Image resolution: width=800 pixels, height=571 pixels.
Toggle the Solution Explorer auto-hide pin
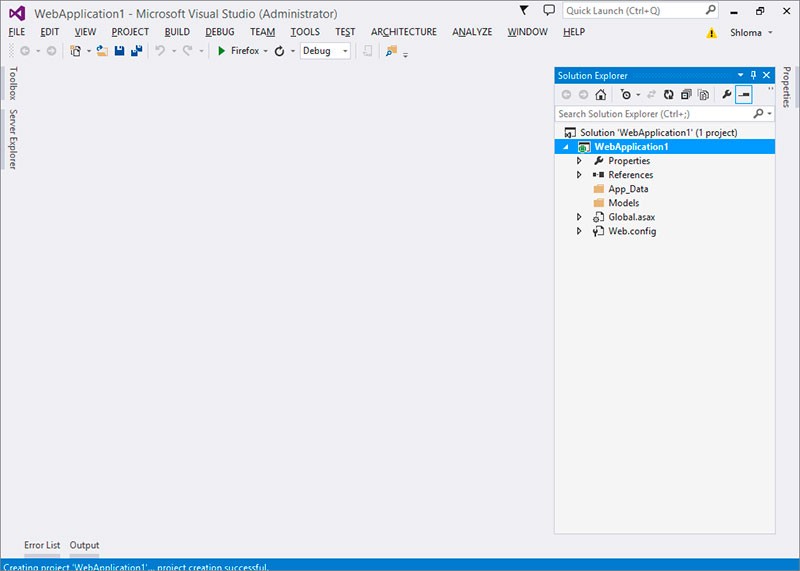tap(754, 76)
